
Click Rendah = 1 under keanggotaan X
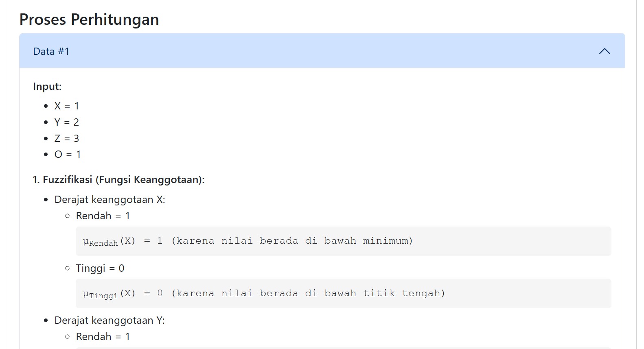[103, 216]
